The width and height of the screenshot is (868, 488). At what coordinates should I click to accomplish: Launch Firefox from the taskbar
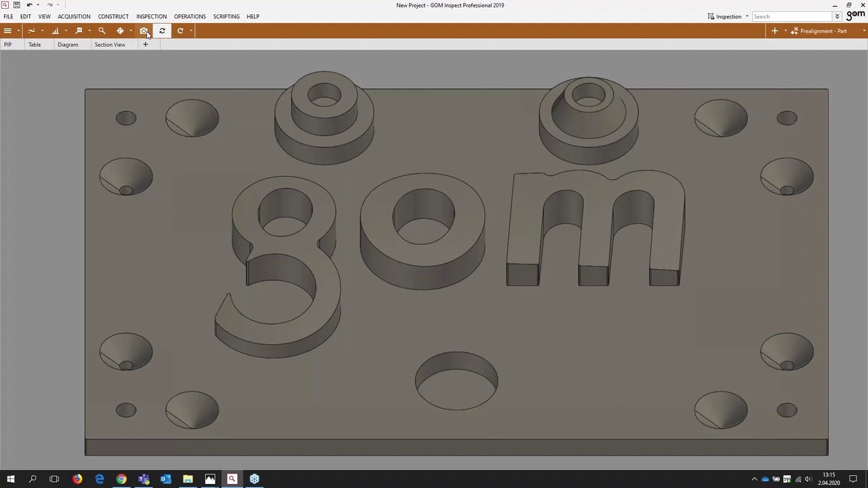pos(77,479)
